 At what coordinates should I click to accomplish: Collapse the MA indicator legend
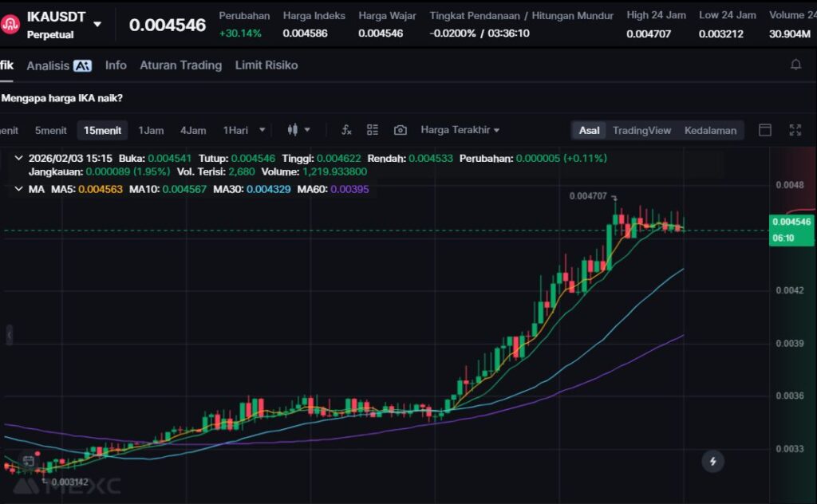[18, 189]
